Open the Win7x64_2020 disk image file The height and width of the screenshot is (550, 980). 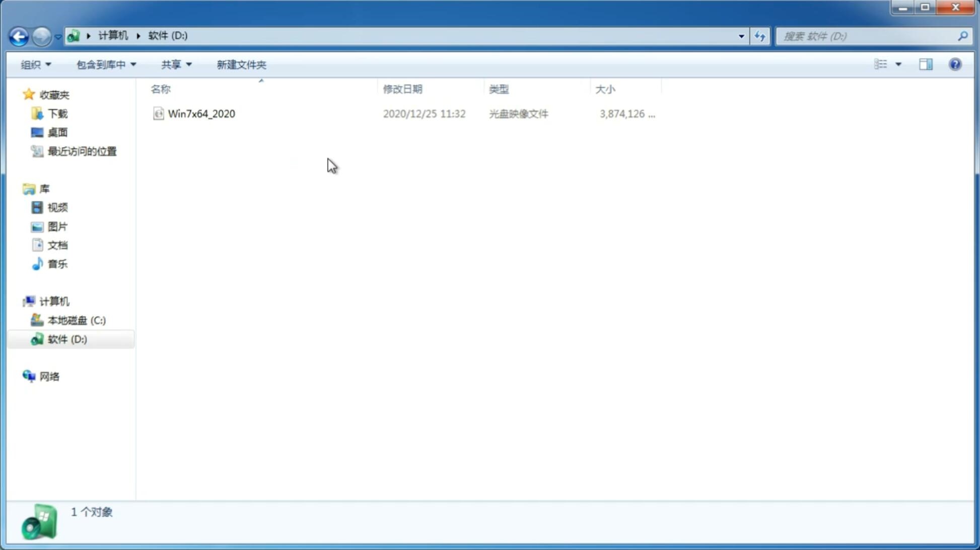[200, 114]
